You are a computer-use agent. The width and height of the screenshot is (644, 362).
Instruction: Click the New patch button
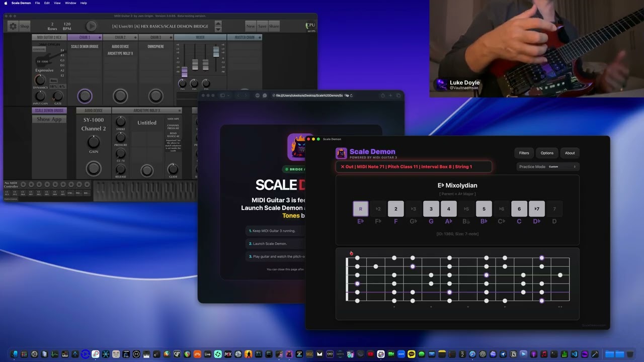tap(250, 26)
